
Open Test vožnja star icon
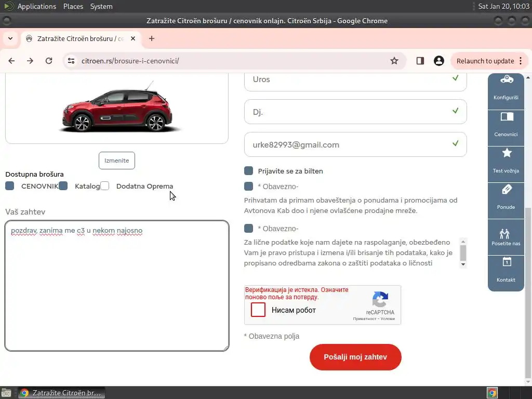[507, 153]
